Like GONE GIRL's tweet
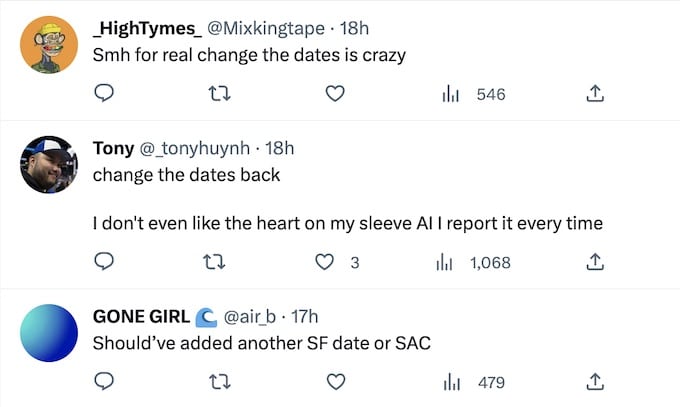Viewport: 680px width, 407px height. tap(336, 381)
